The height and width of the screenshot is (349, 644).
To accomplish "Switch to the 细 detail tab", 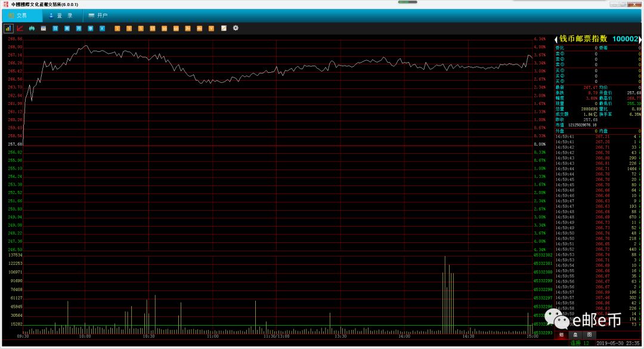I will click(562, 335).
